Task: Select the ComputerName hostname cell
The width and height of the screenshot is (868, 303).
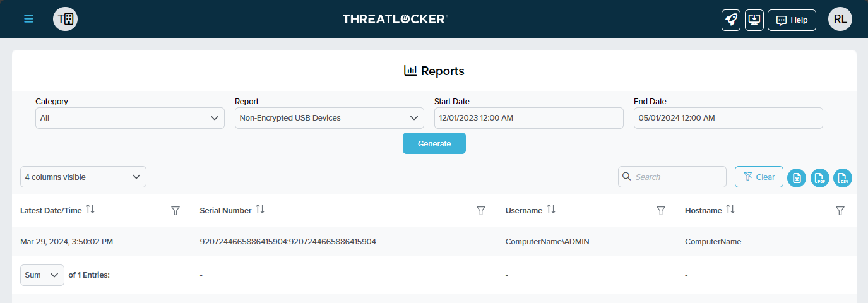Action: [x=713, y=242]
